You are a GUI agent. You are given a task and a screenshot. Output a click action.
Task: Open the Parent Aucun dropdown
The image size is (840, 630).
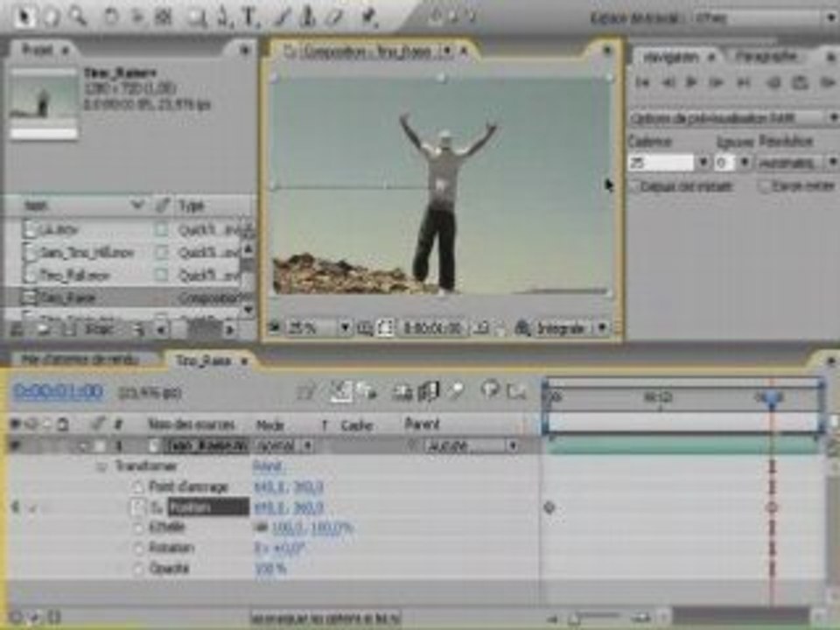(x=472, y=445)
